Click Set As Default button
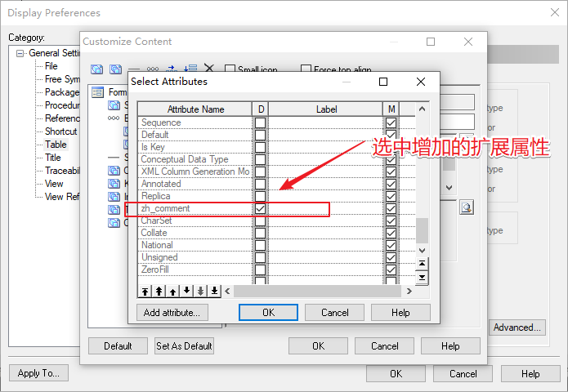The width and height of the screenshot is (568, 392). point(184,346)
